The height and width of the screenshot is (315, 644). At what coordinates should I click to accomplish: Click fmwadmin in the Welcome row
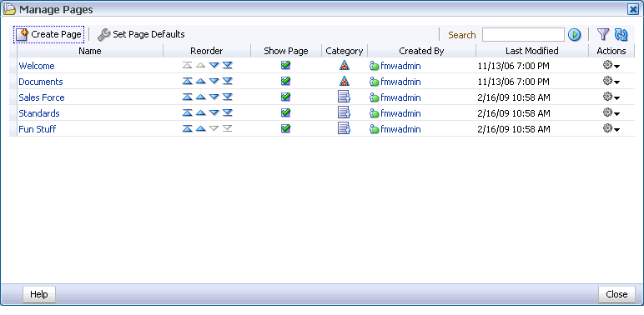[400, 66]
